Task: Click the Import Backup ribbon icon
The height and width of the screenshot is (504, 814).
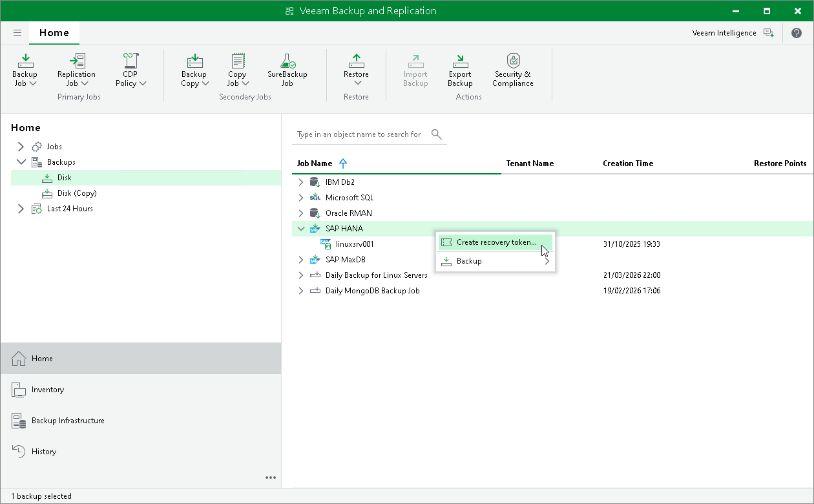Action: tap(416, 61)
